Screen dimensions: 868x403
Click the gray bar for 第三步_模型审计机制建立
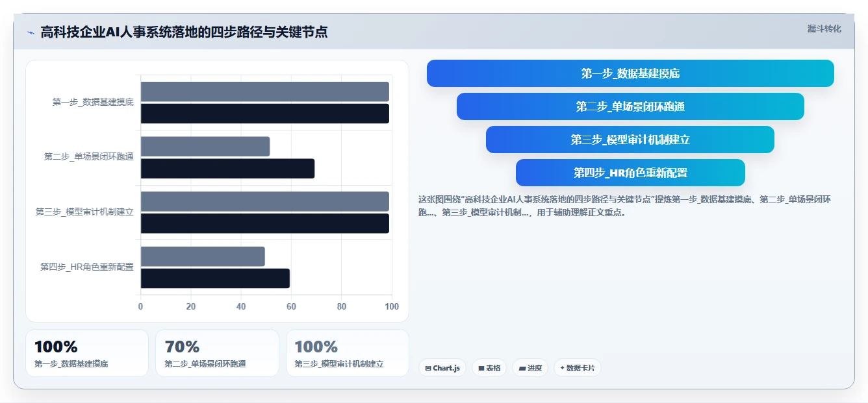[x=264, y=201]
